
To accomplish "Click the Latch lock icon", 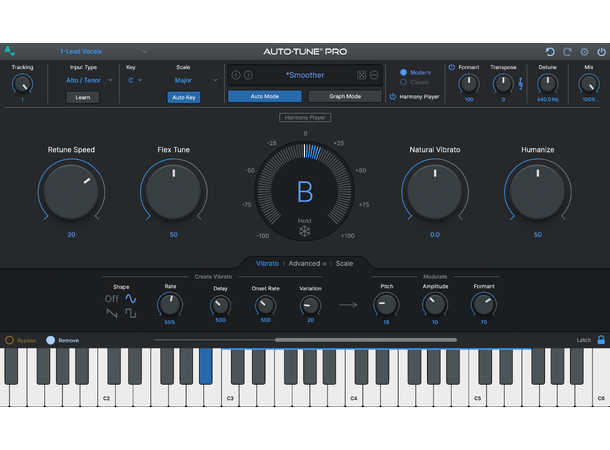I will [x=601, y=340].
